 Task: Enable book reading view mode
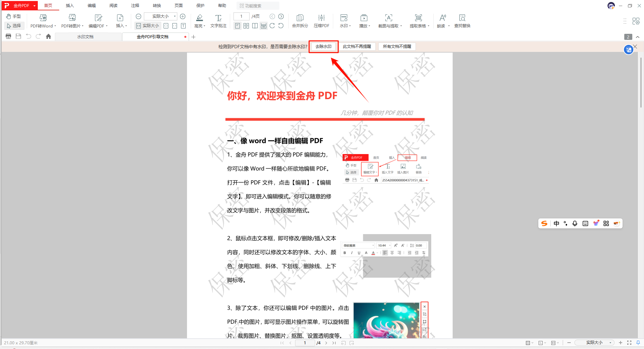tap(255, 26)
